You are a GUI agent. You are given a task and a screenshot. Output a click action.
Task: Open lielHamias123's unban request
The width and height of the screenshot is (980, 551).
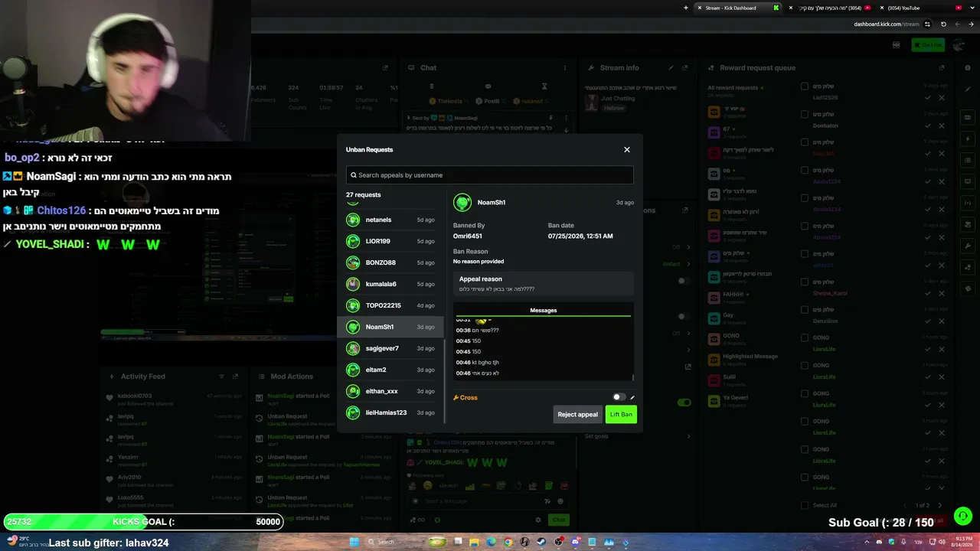(x=390, y=412)
